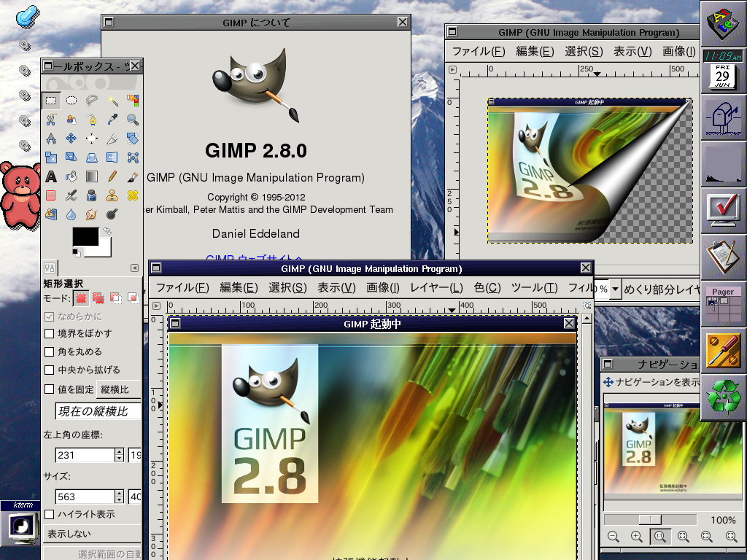Image resolution: width=747 pixels, height=560 pixels.
Task: Select the Crop knife tool
Action: click(112, 138)
